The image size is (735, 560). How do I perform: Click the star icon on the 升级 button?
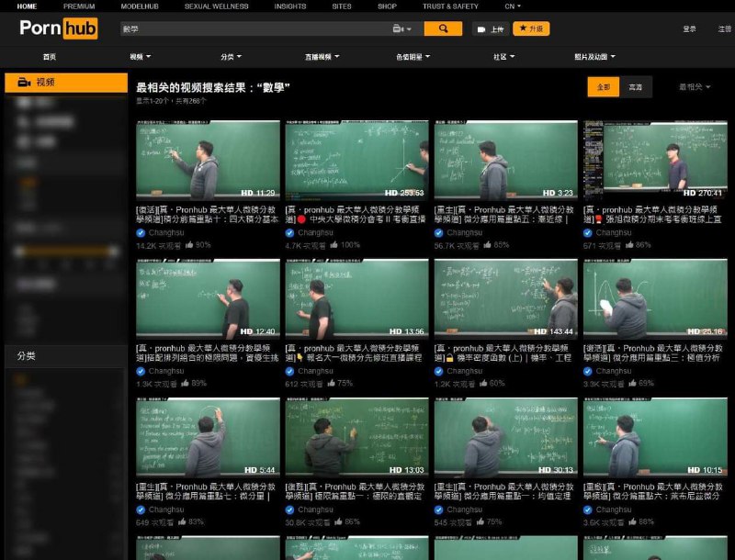click(x=523, y=28)
